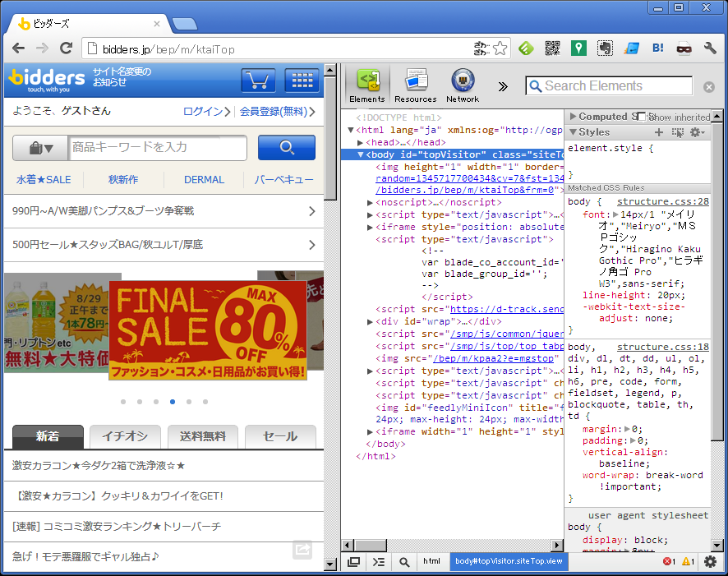Click the Bidders logo
The image size is (728, 576).
pyautogui.click(x=47, y=80)
